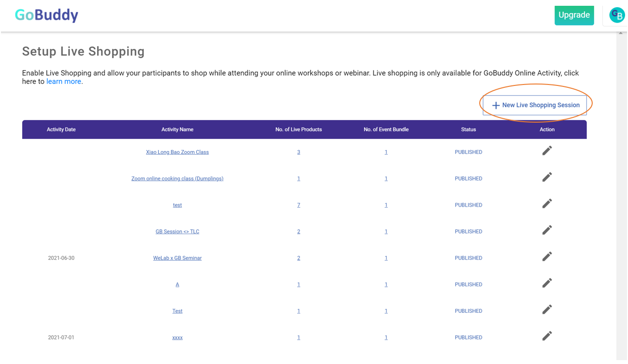This screenshot has height=364, width=628.
Task: View the 7 live products for test
Action: click(299, 205)
